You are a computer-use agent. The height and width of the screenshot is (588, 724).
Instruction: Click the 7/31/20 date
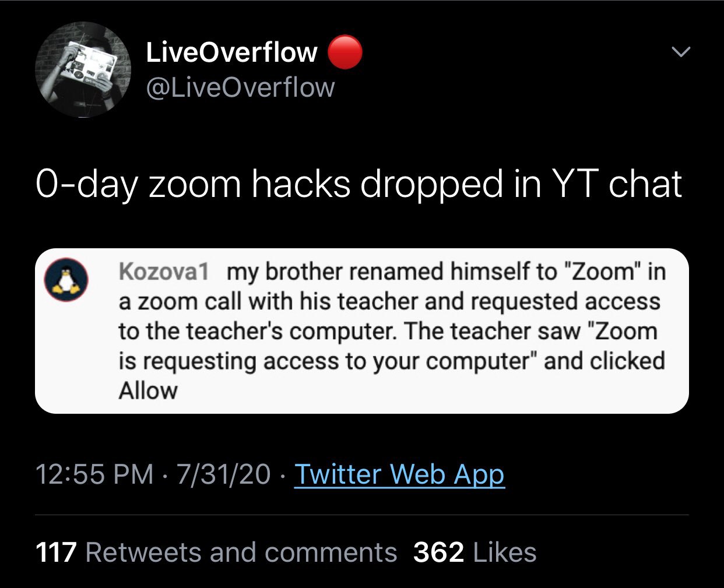(x=223, y=474)
